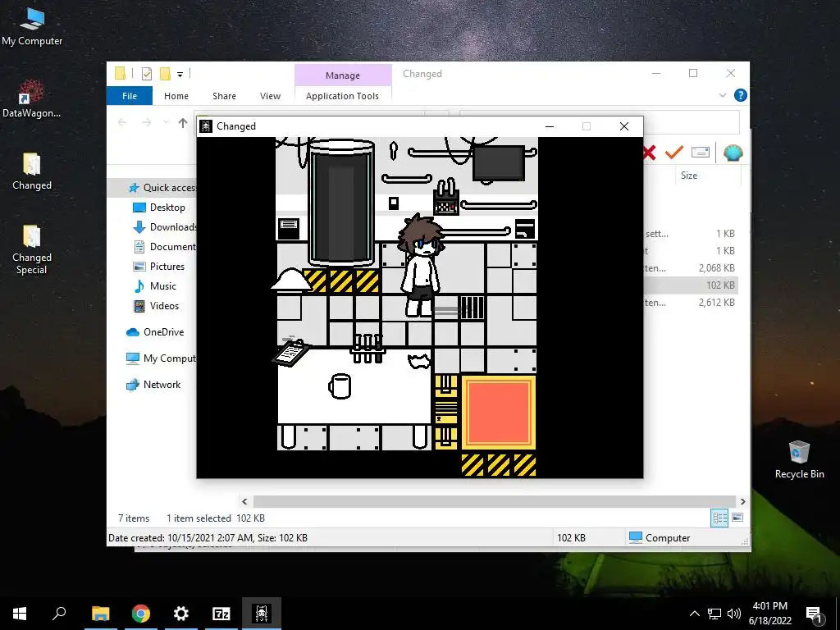Click the forward arrow in Explorer navigation
This screenshot has height=630, width=840.
146,123
